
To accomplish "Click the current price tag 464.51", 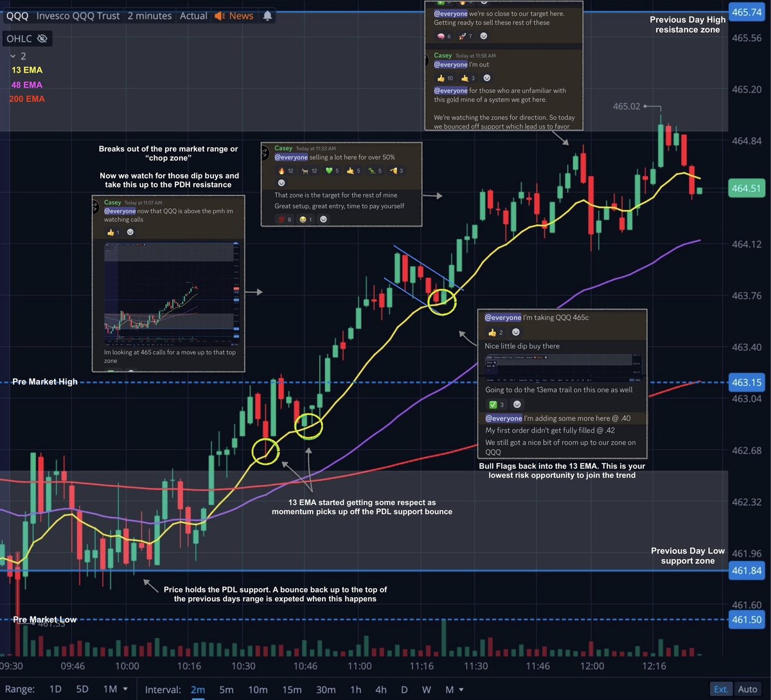I will pyautogui.click(x=747, y=189).
